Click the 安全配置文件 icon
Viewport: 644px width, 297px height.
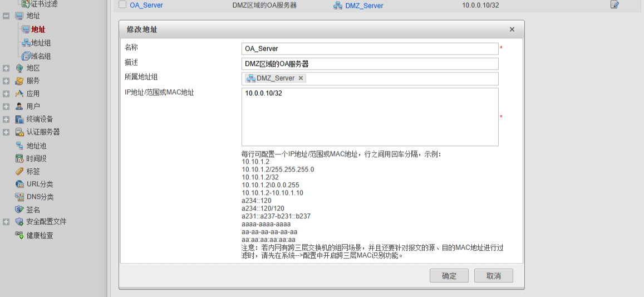click(x=19, y=222)
